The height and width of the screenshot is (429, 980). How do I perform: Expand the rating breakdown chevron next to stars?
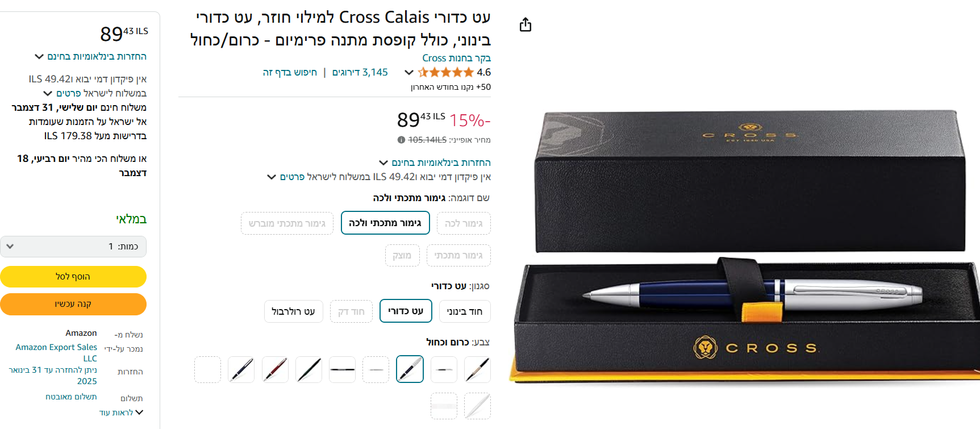tap(408, 72)
